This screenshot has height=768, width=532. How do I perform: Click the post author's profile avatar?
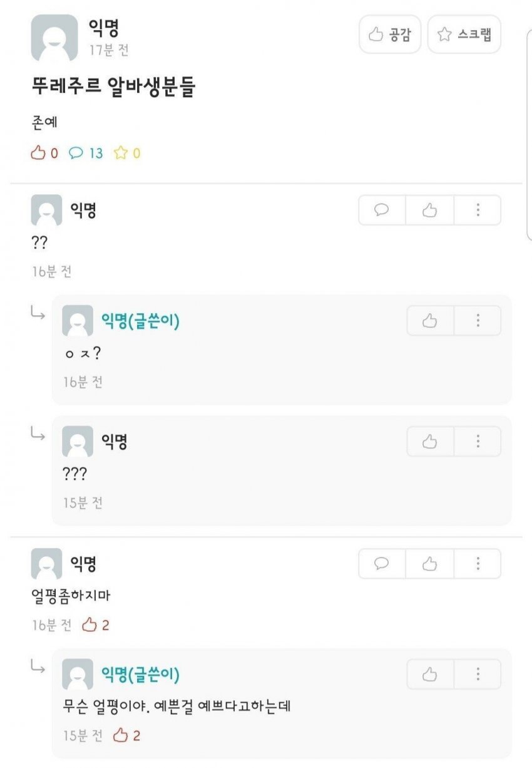click(54, 38)
